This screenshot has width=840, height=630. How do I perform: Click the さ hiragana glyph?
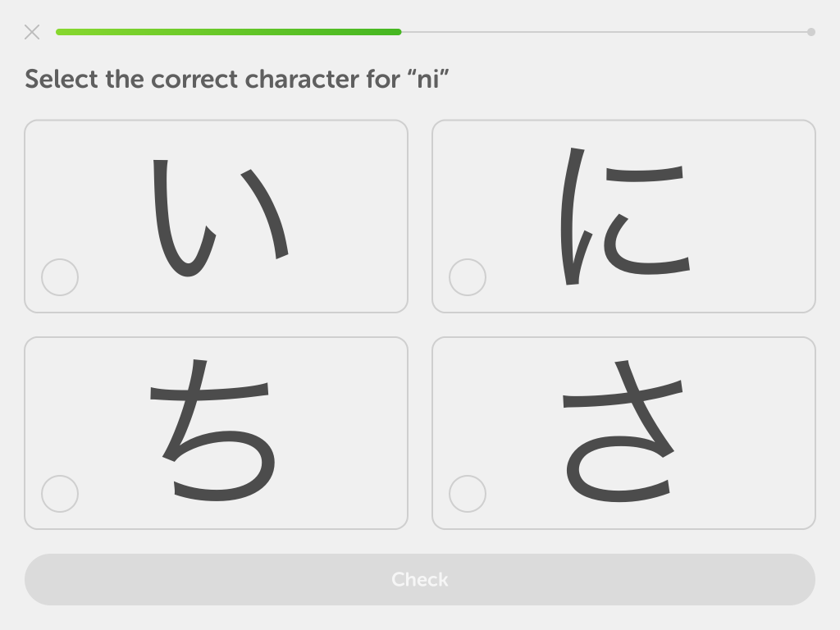point(623,431)
